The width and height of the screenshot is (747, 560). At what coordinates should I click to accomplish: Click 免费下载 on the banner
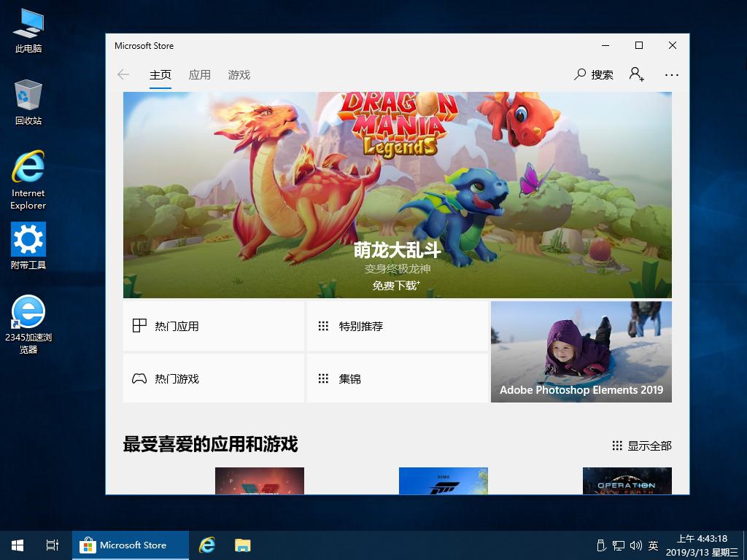pyautogui.click(x=396, y=286)
